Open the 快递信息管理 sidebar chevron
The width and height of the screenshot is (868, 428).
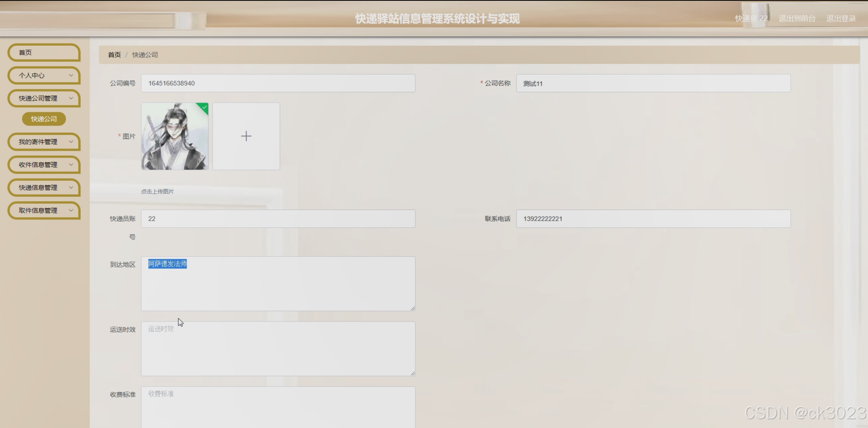coord(71,188)
